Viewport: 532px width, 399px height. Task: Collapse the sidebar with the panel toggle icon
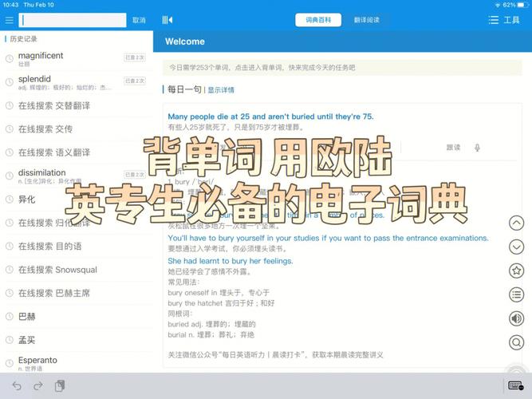coord(167,20)
